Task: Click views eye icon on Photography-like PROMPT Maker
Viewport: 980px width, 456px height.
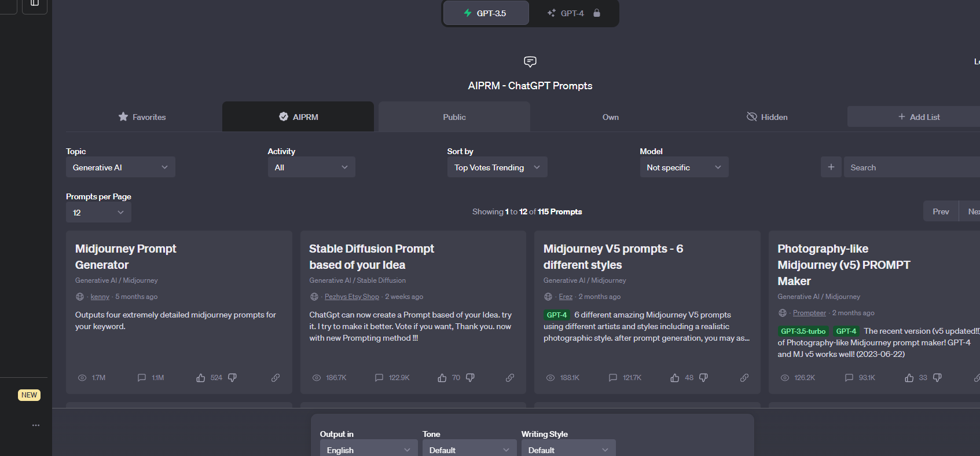Action: pos(785,378)
